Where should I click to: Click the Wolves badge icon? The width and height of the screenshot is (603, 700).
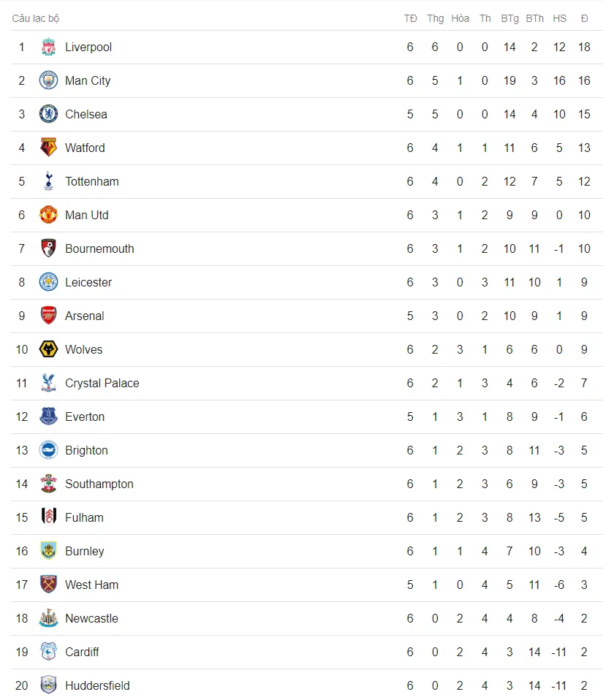tap(48, 349)
